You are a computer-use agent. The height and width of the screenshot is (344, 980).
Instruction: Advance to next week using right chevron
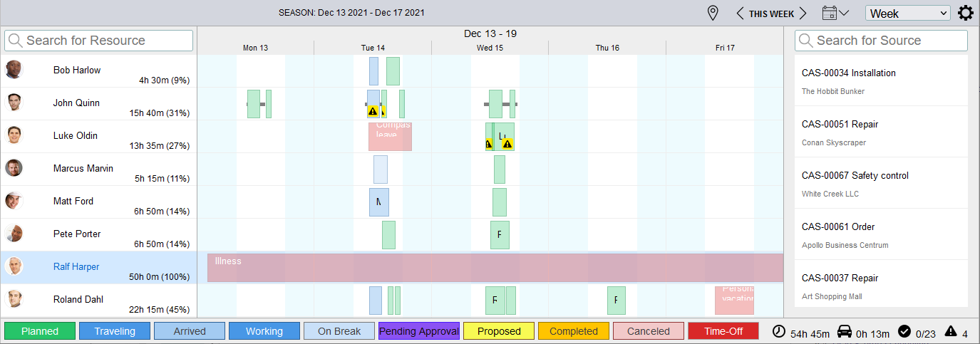(x=803, y=13)
